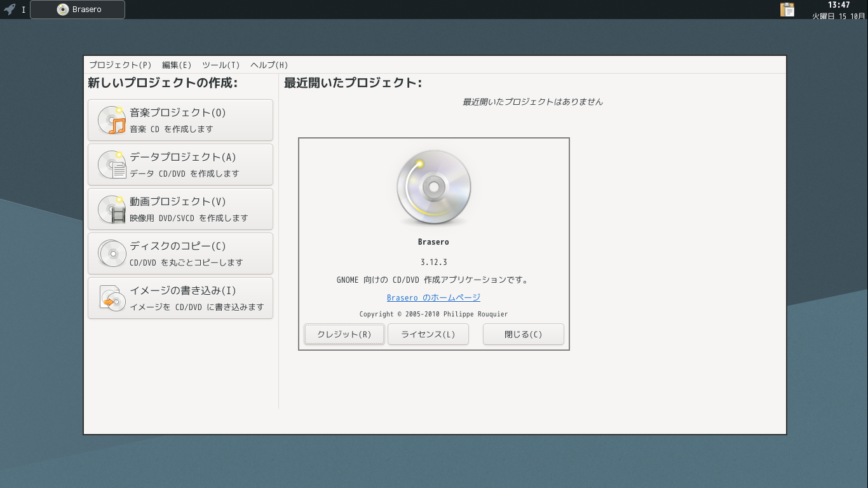Start a 動画プロジェクト(V)
Viewport: 868px width, 488px height.
click(180, 209)
